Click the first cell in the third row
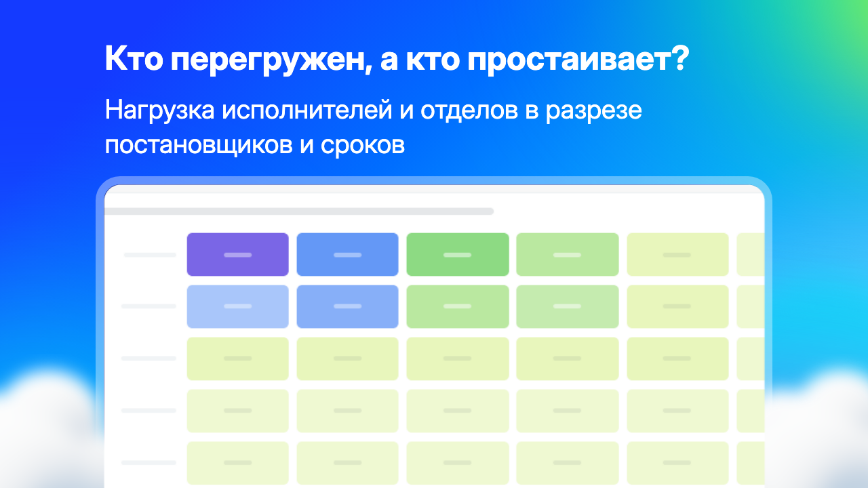 (x=238, y=359)
